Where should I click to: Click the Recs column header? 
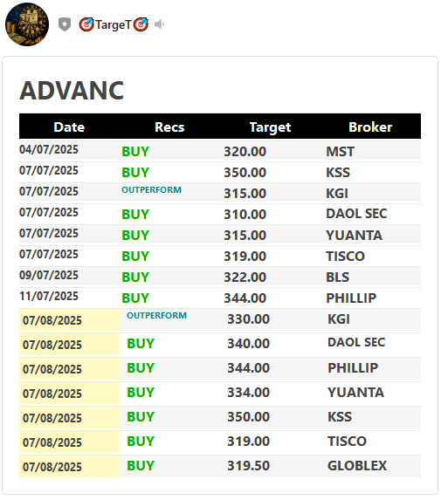point(169,127)
